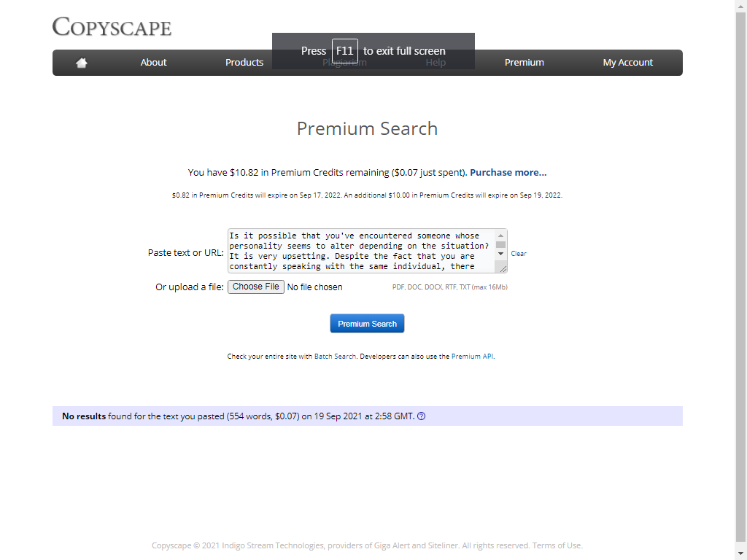The height and width of the screenshot is (560, 747).
Task: Clear the pasted text with Clear link
Action: point(519,254)
